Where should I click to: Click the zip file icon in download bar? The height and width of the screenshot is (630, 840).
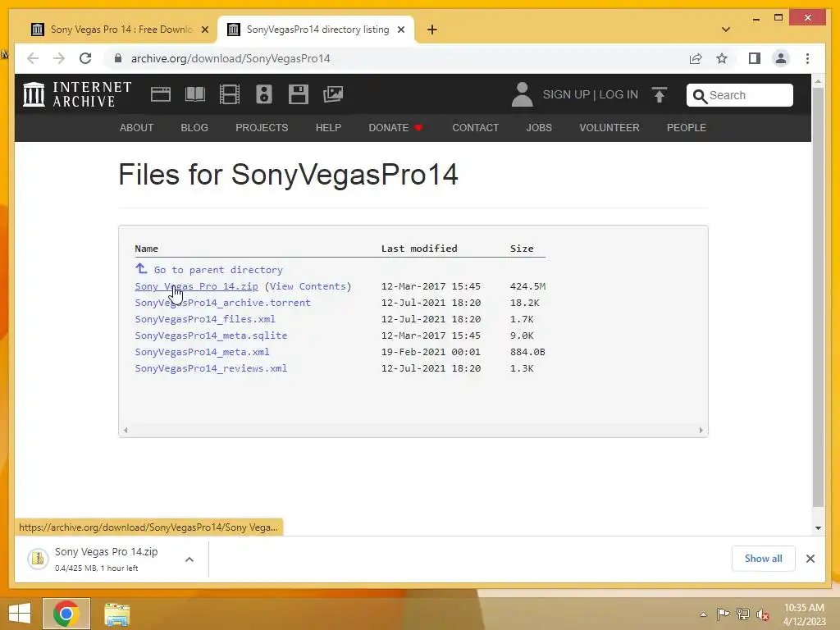pos(38,559)
